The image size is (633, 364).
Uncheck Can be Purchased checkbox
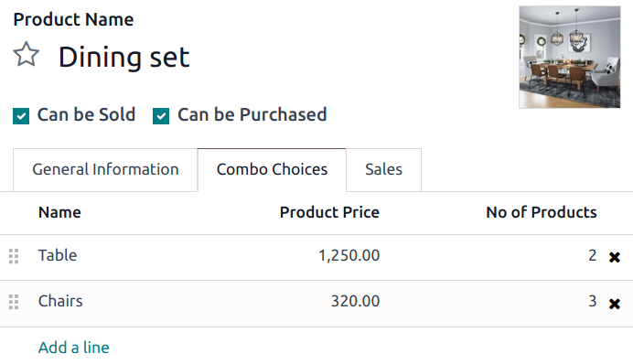coord(161,116)
